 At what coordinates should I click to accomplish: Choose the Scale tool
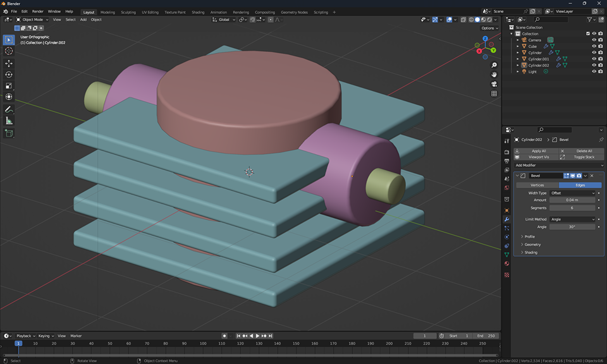(9, 85)
